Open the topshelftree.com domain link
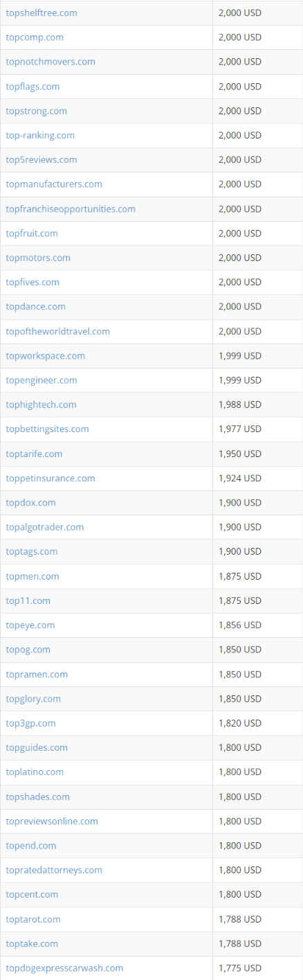This screenshot has height=980, width=303. pos(42,12)
